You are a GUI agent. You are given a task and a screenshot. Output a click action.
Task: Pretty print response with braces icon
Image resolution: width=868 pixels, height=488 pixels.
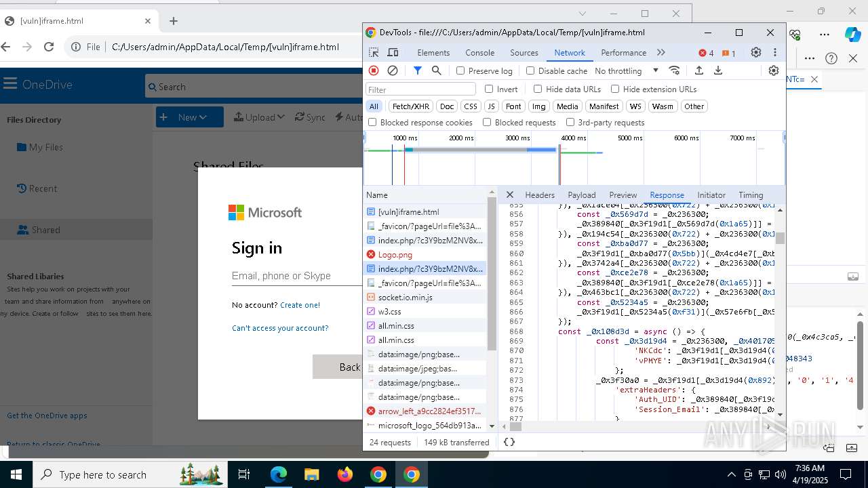(509, 442)
